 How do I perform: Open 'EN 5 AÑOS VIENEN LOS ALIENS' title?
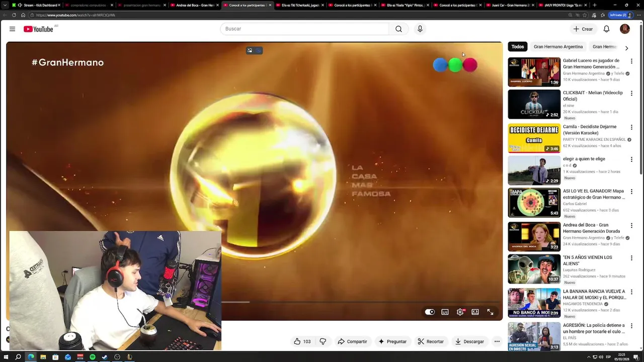[588, 260]
